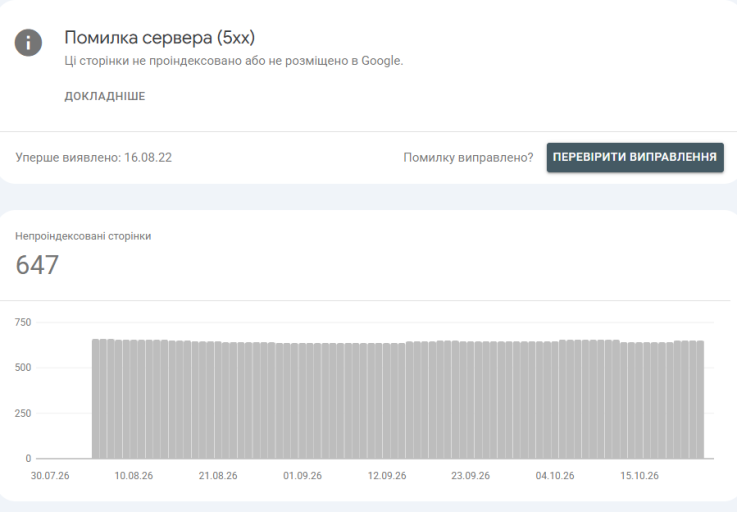Click the chart bar above 12.09.26
This screenshot has height=512, width=737.
click(387, 401)
